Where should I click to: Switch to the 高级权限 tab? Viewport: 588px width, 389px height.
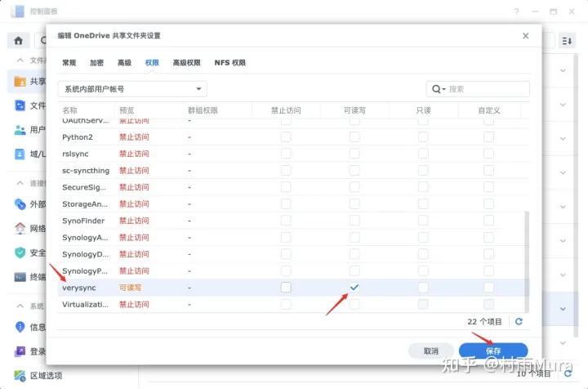[186, 63]
